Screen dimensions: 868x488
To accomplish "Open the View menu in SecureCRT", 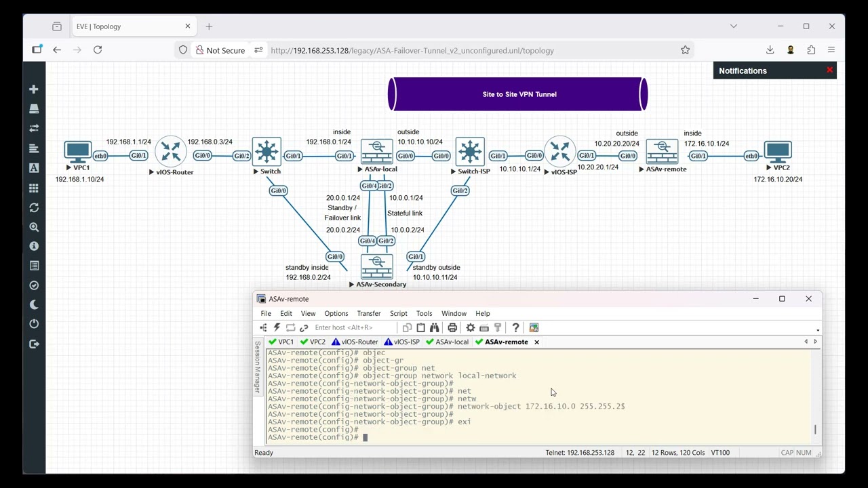I will click(308, 314).
